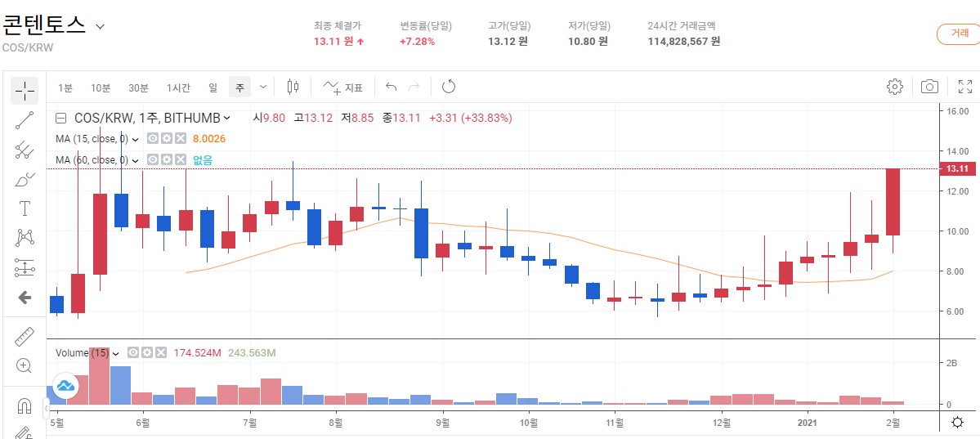Open chart settings gear at top right
This screenshot has height=439, width=980.
[x=895, y=87]
